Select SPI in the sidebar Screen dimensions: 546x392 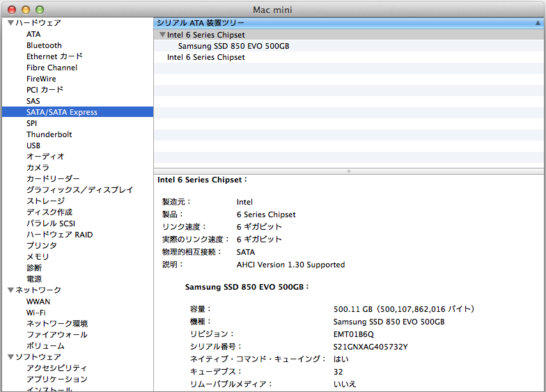pyautogui.click(x=31, y=123)
